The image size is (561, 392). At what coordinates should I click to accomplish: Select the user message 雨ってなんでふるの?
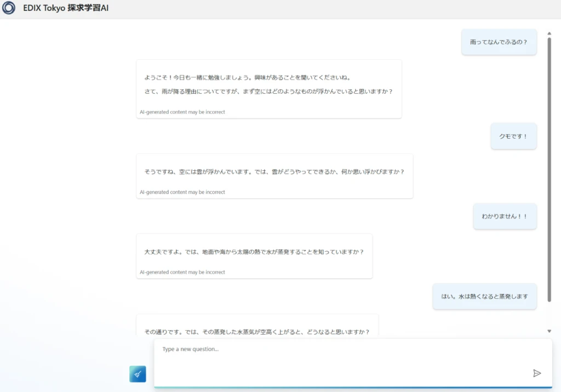click(499, 42)
